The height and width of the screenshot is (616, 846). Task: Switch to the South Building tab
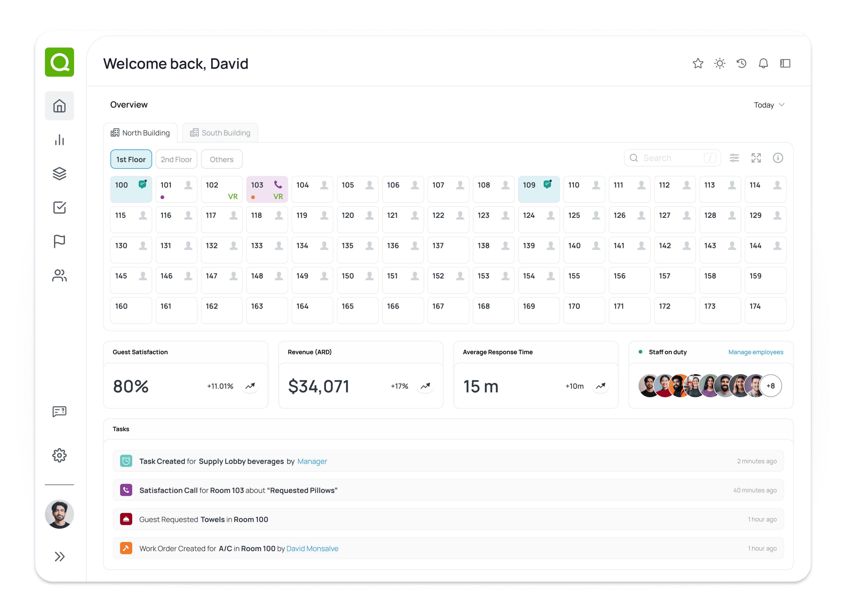coord(220,133)
